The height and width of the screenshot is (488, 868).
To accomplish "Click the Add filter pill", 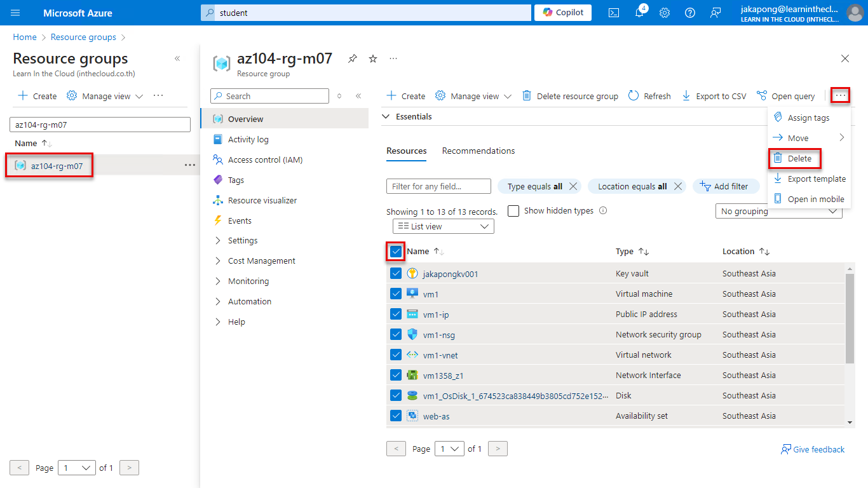I will coord(726,186).
